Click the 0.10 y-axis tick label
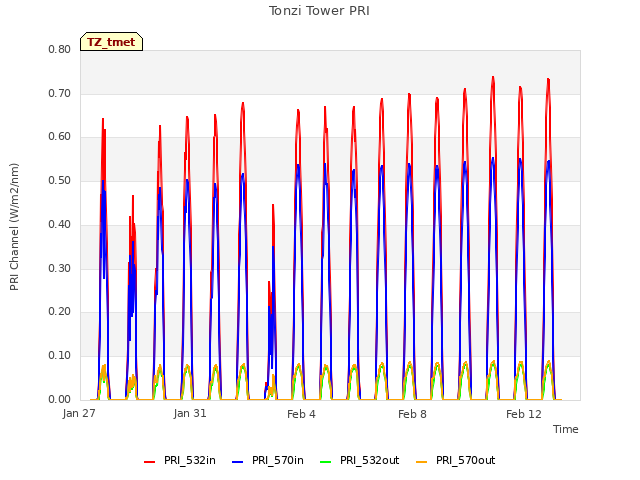The image size is (640, 480). (x=60, y=356)
